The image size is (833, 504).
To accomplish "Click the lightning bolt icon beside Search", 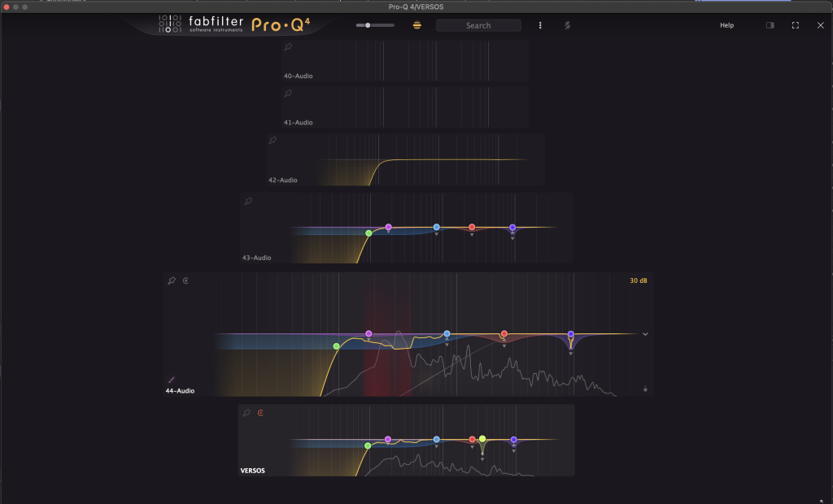I will coord(567,25).
